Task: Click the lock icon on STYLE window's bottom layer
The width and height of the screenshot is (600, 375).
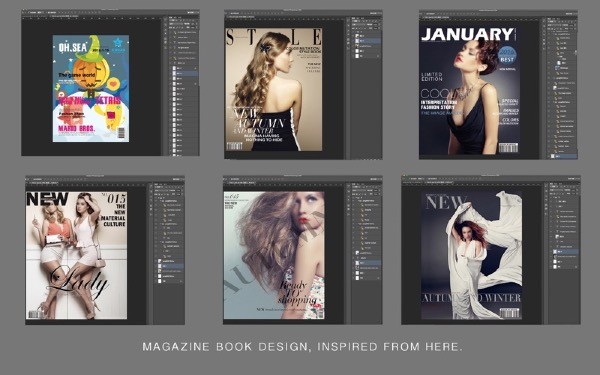Action: pyautogui.click(x=378, y=56)
